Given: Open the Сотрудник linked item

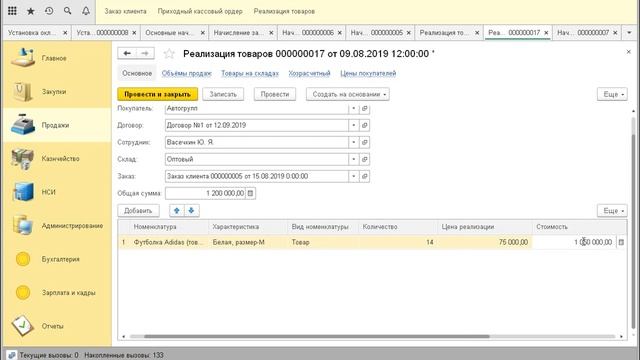Looking at the screenshot, I should click(x=364, y=142).
